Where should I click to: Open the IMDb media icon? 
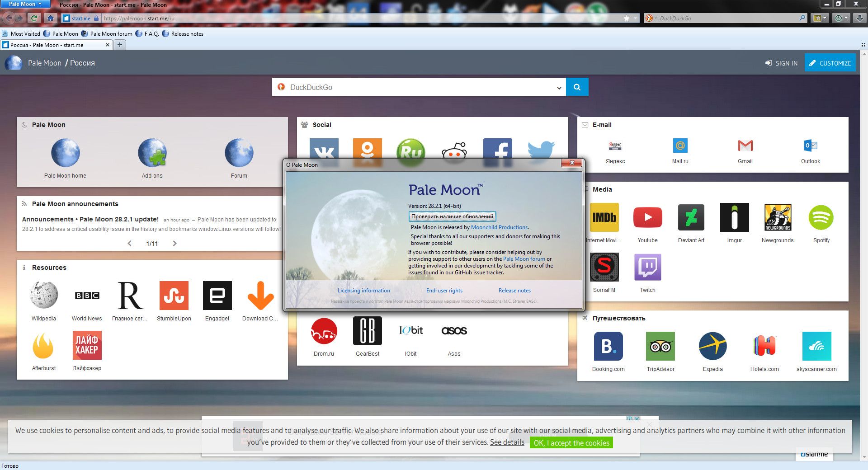(604, 217)
